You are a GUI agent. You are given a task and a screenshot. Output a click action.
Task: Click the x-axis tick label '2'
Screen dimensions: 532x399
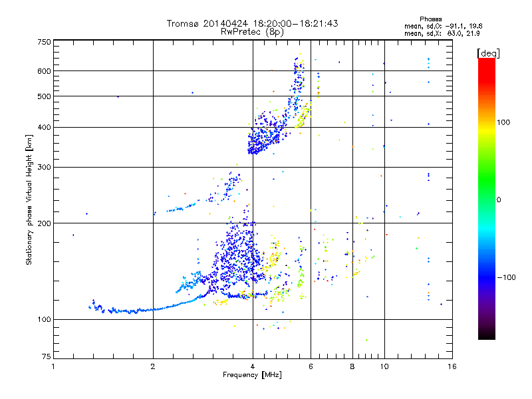point(153,366)
